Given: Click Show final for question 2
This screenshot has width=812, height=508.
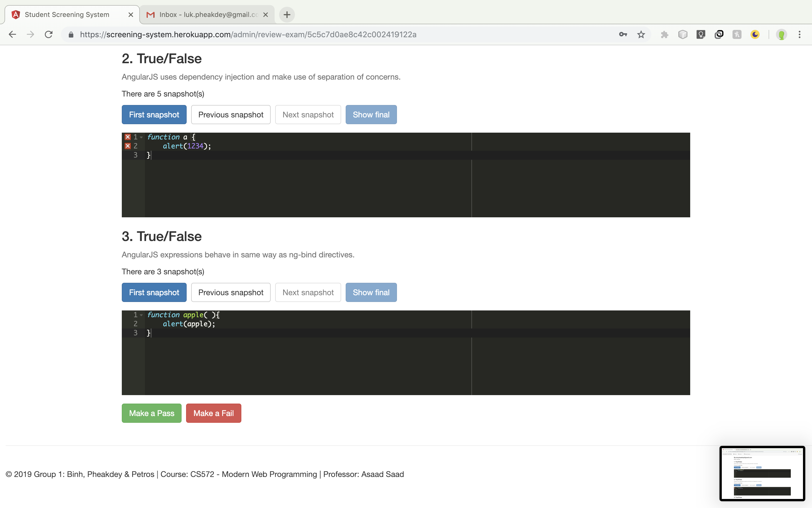Looking at the screenshot, I should (371, 115).
